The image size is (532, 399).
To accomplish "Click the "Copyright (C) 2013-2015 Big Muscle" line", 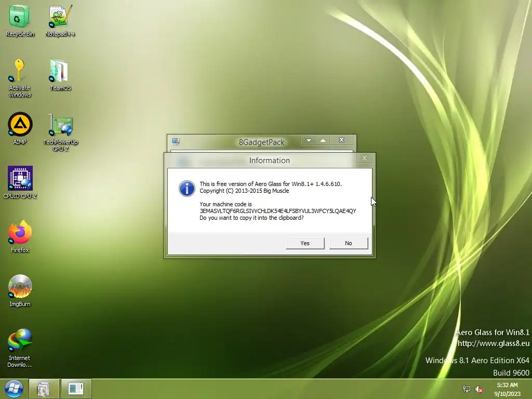I will [244, 191].
